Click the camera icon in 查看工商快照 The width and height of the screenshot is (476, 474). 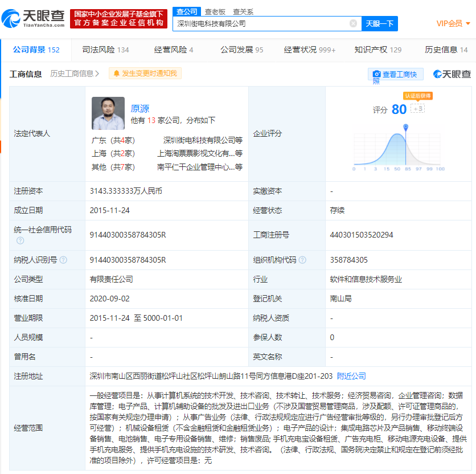point(376,74)
